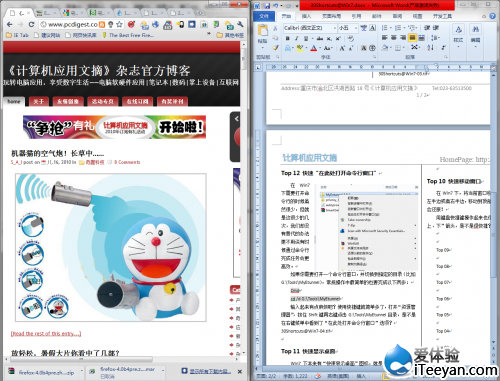
Task: Reload the page in Chrome
Action: point(31,24)
